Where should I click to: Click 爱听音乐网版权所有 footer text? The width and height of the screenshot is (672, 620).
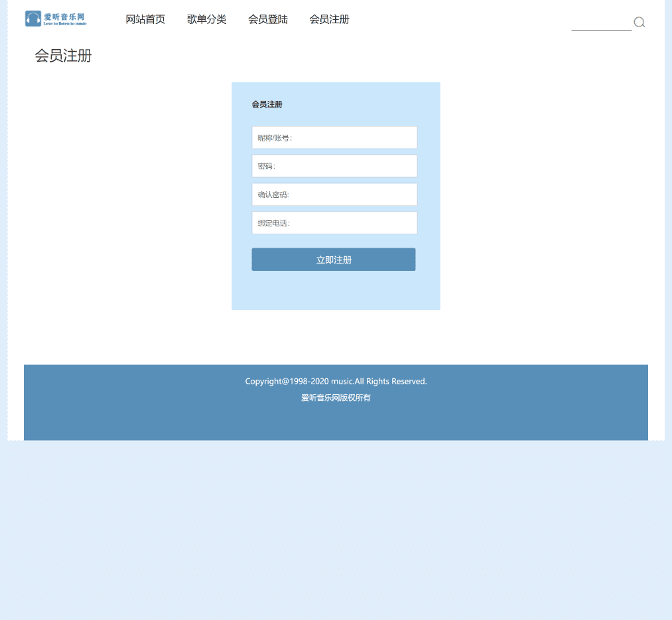336,398
